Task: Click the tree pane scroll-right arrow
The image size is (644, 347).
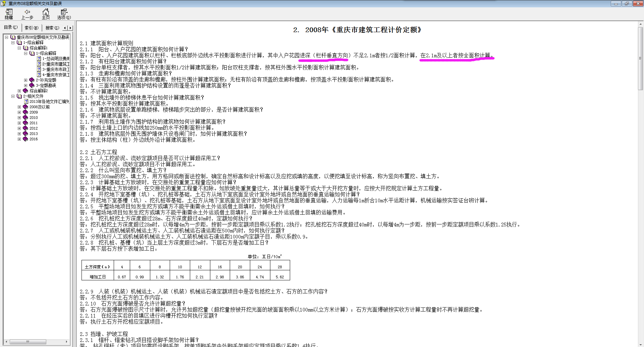Action: click(66, 342)
